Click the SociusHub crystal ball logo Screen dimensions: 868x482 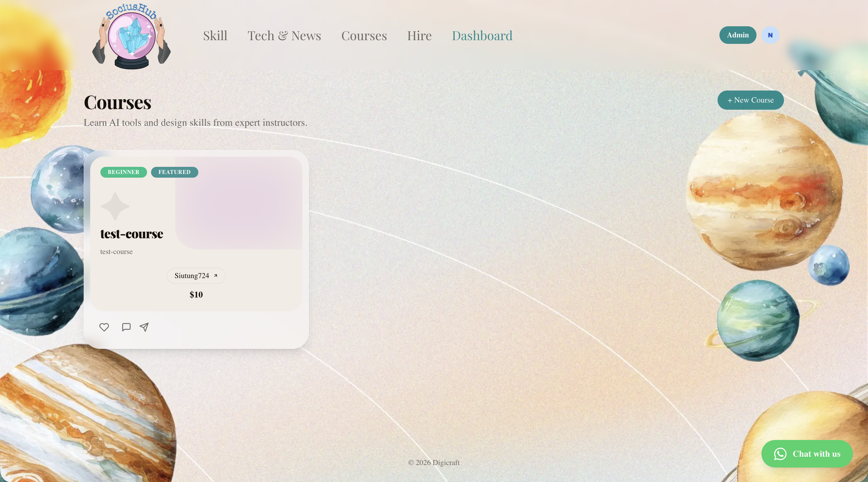click(131, 36)
